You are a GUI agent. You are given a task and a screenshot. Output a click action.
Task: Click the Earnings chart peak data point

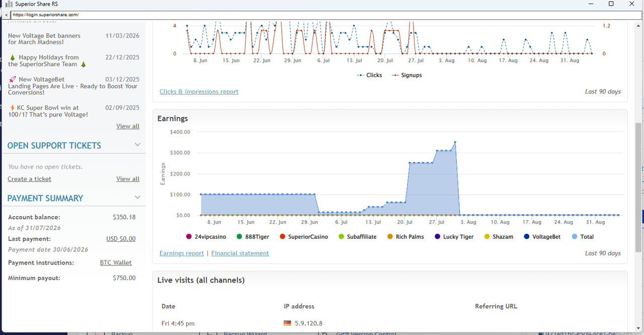tap(455, 142)
